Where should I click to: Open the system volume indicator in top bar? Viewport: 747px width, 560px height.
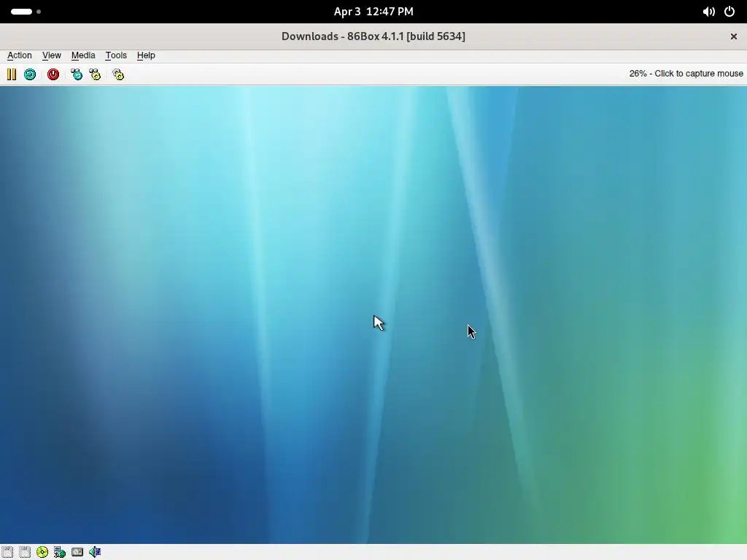point(708,12)
